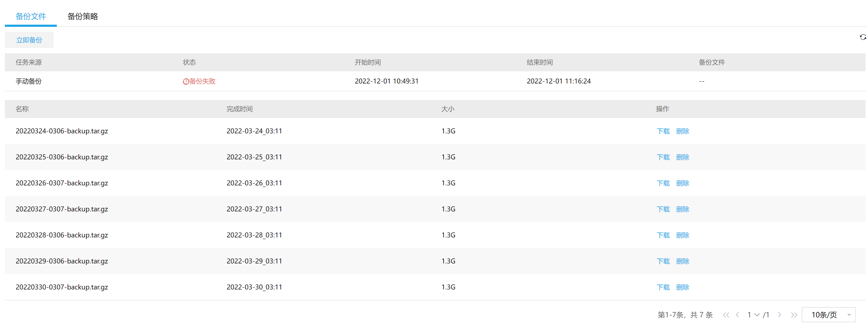The image size is (868, 329).
Task: Select the 备份文件 tab
Action: pyautogui.click(x=31, y=17)
